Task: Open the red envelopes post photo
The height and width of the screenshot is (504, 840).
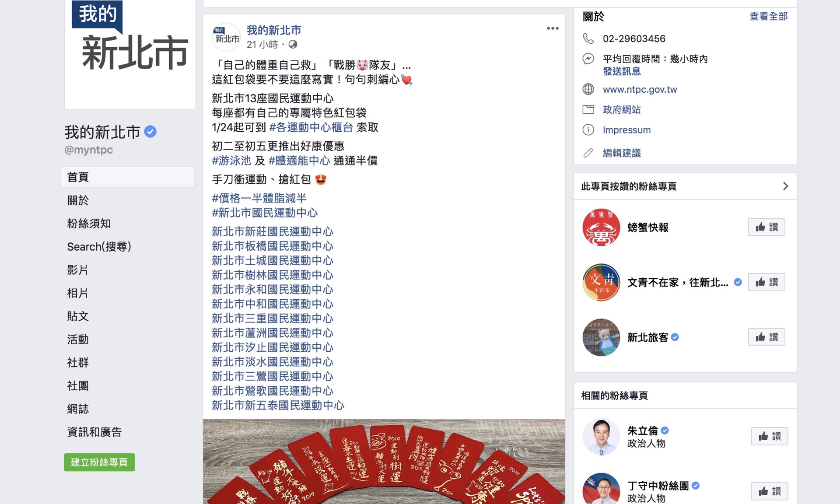Action: click(x=384, y=462)
